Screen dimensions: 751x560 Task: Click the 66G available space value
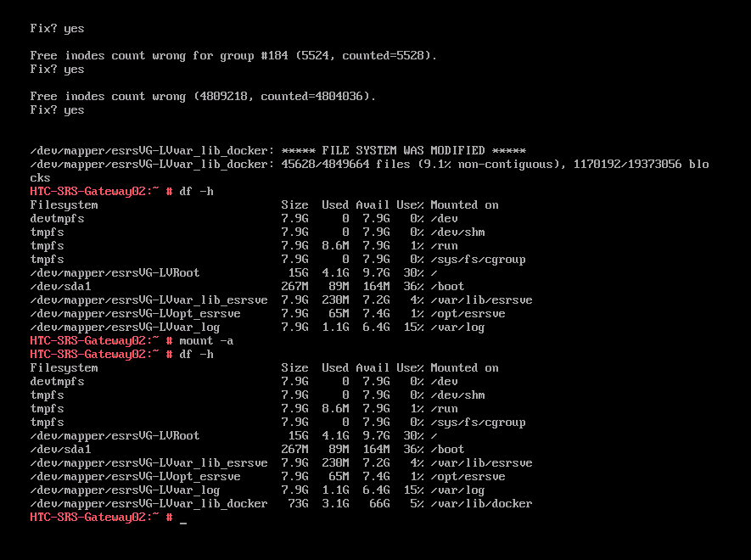[x=379, y=503]
